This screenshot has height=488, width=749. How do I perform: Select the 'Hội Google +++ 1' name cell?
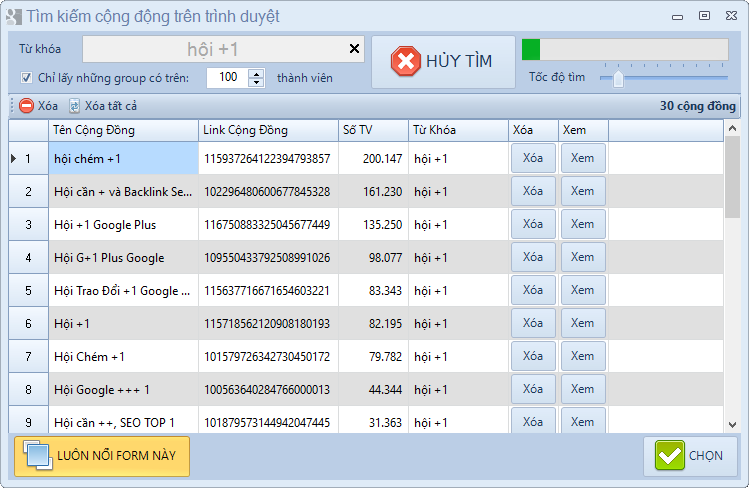click(123, 389)
